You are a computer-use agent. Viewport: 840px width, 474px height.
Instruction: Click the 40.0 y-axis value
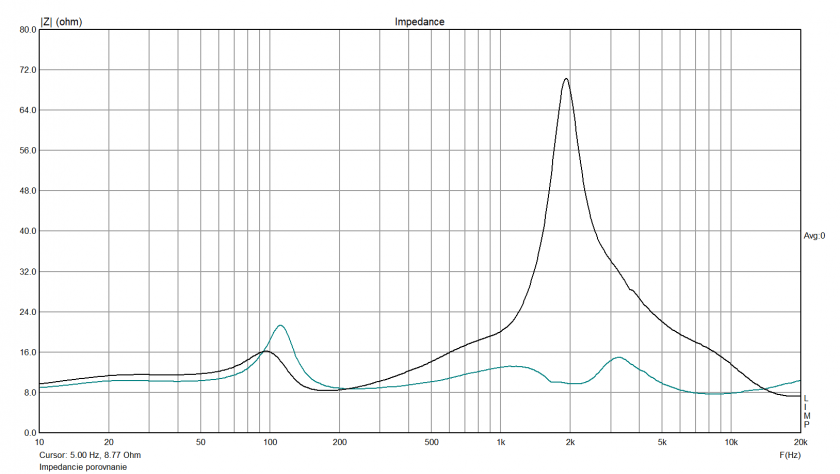coord(28,231)
